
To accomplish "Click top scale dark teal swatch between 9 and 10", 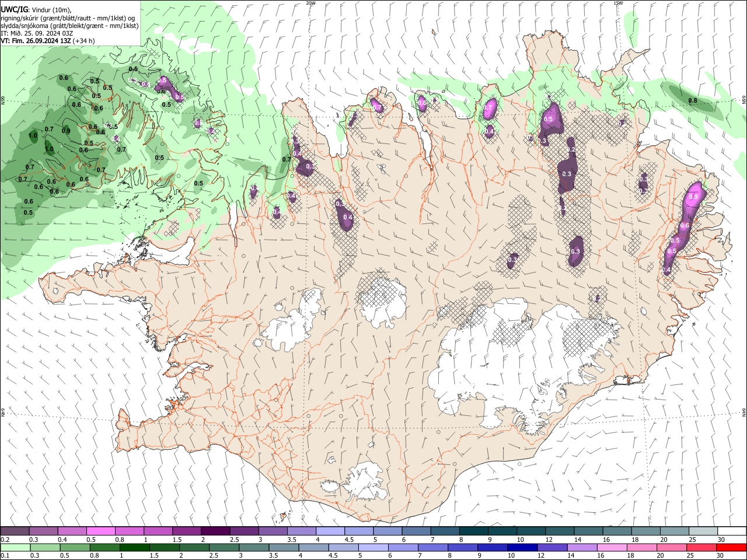I will tap(502, 531).
